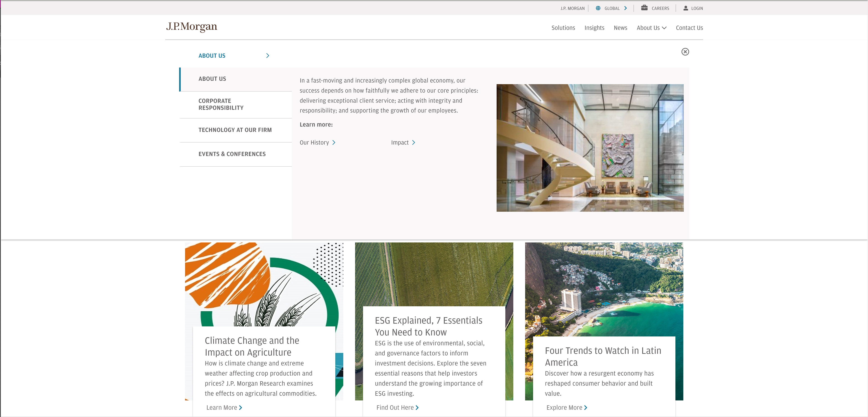Collapse the About Us dropdown in the navbar
868x417 pixels.
coord(651,28)
